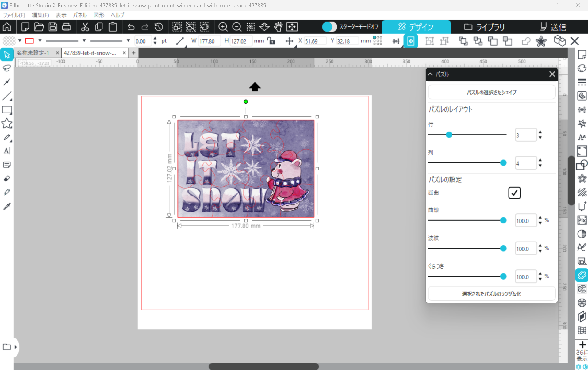Open the ヘルプ menu

click(117, 15)
